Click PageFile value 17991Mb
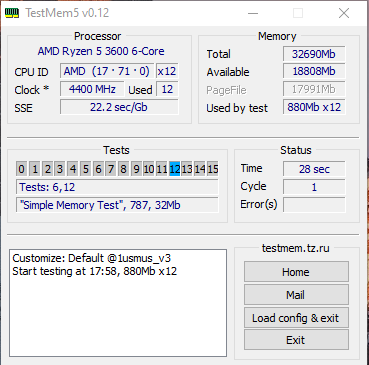The height and width of the screenshot is (365, 369). point(314,89)
